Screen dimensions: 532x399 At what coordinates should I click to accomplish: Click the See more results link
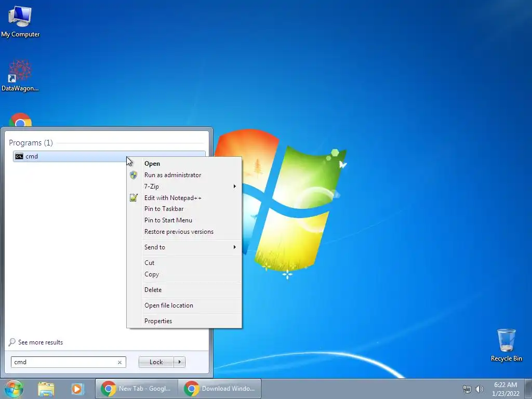tap(41, 342)
